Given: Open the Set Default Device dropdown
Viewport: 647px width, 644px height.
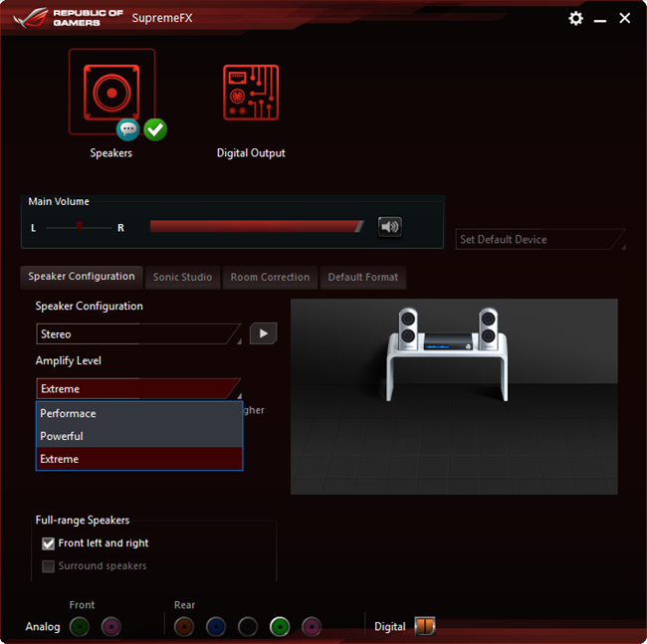Looking at the screenshot, I should (x=540, y=239).
